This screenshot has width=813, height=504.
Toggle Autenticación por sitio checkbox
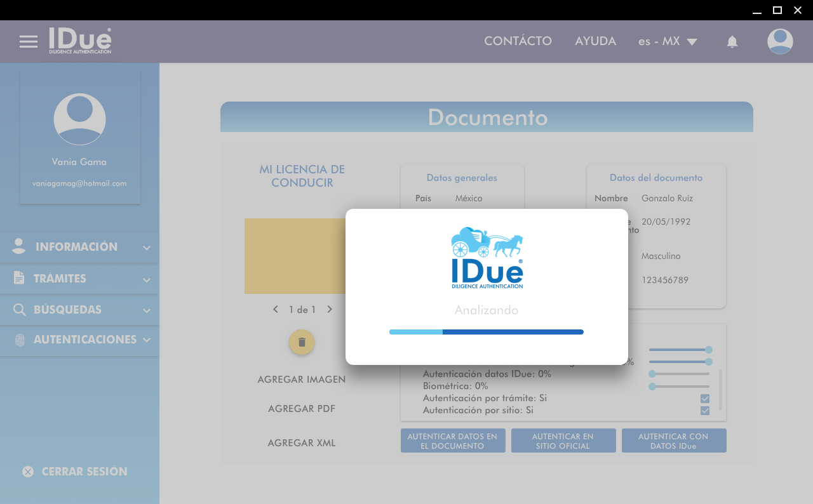[x=704, y=411]
